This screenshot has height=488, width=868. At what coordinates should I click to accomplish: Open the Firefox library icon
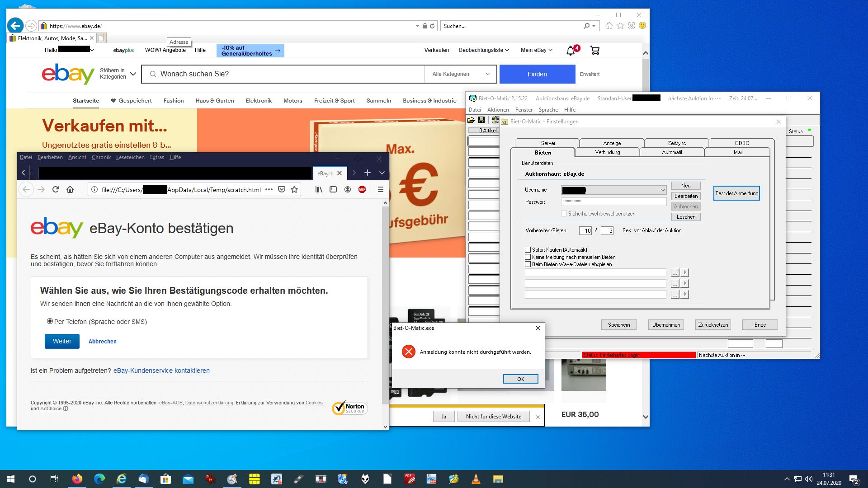point(319,190)
